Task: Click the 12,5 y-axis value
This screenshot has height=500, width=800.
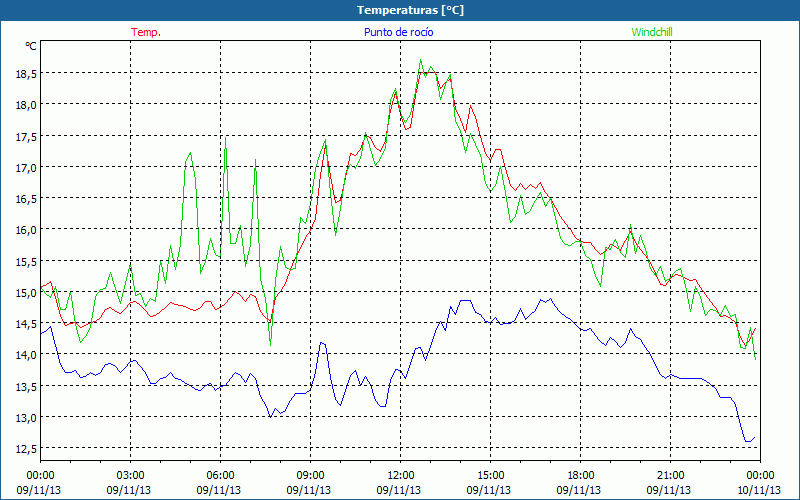Action: (26, 448)
